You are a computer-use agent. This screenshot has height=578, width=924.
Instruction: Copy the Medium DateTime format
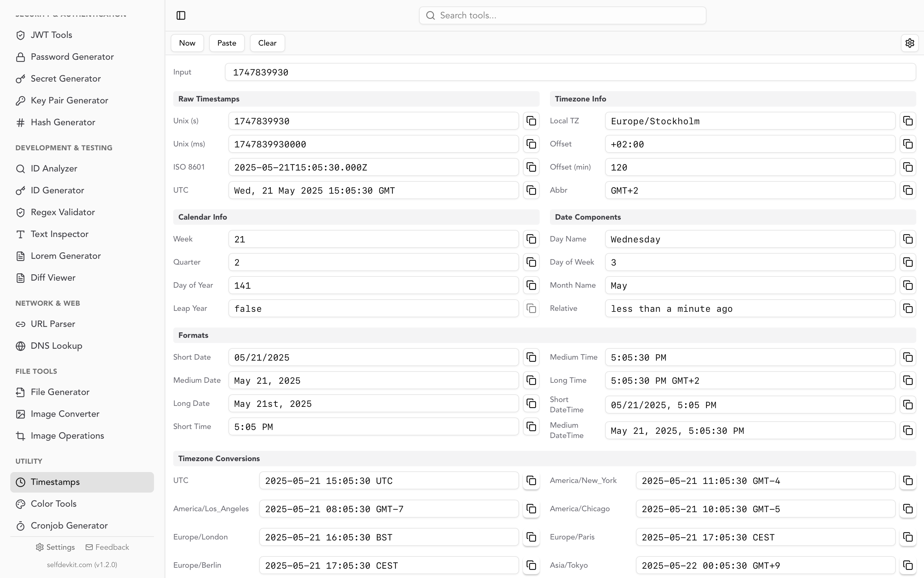point(908,430)
